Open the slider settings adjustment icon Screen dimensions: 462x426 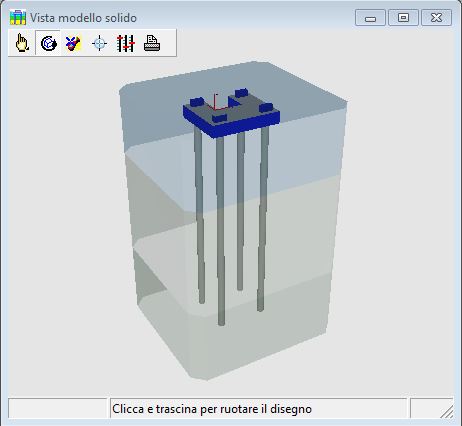(x=125, y=43)
